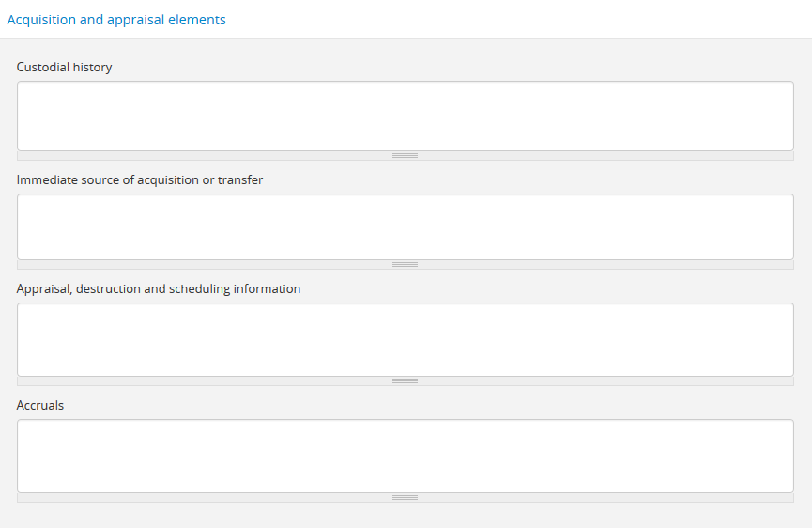Click the Accruals field label
The width and height of the screenshot is (812, 528).
40,406
